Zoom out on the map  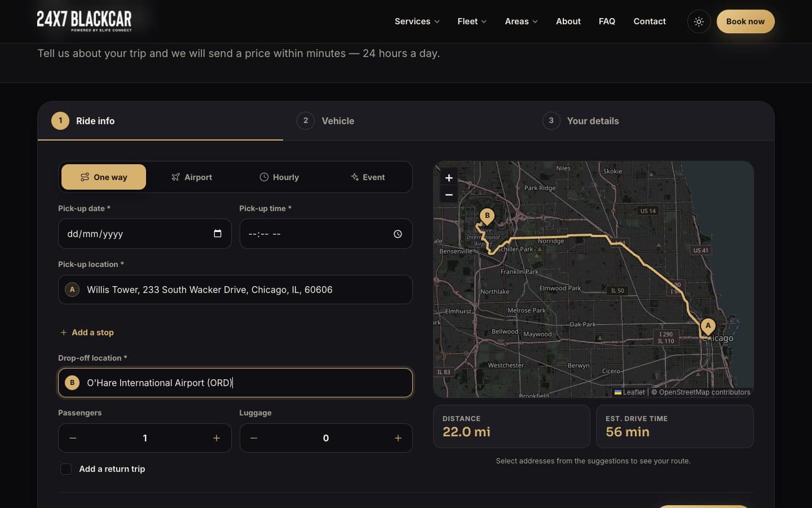coord(449,195)
